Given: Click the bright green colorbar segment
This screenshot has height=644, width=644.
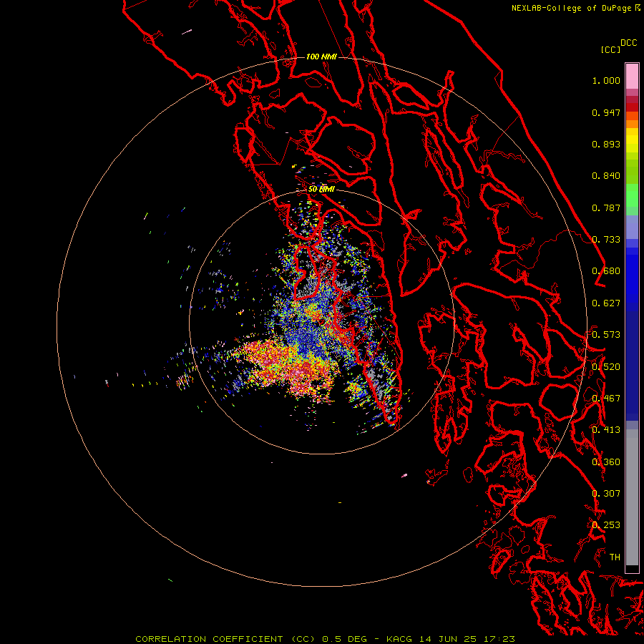Looking at the screenshot, I should (x=632, y=195).
